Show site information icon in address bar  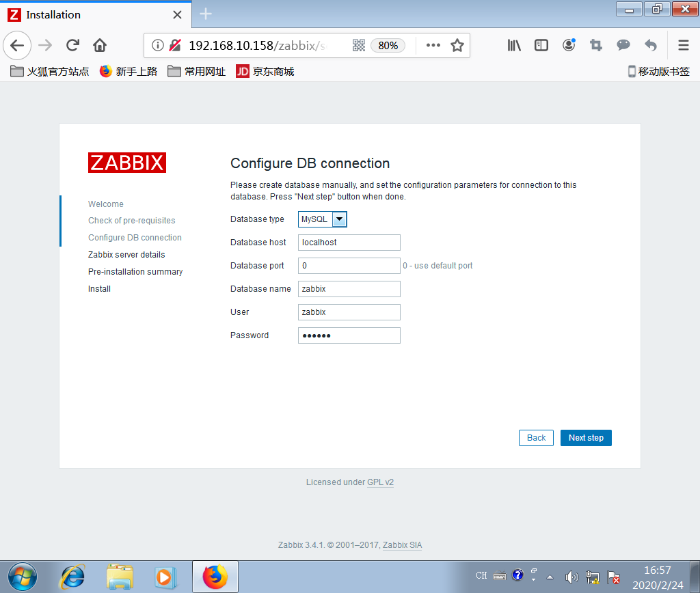click(158, 45)
